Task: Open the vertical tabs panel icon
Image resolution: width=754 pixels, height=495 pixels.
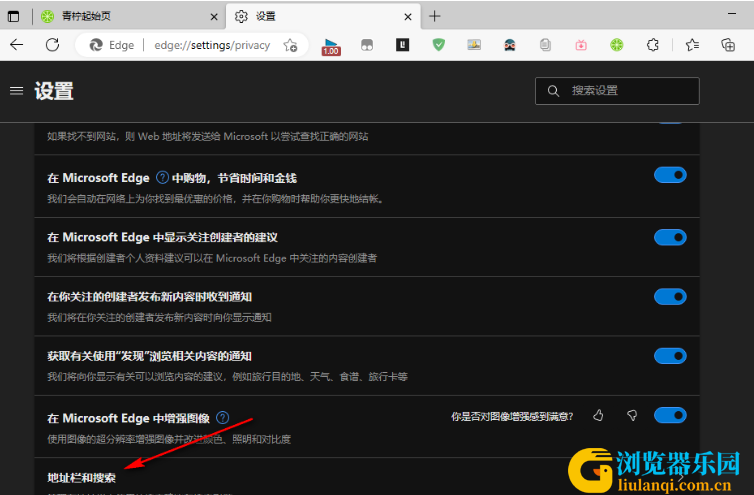Action: (x=13, y=16)
